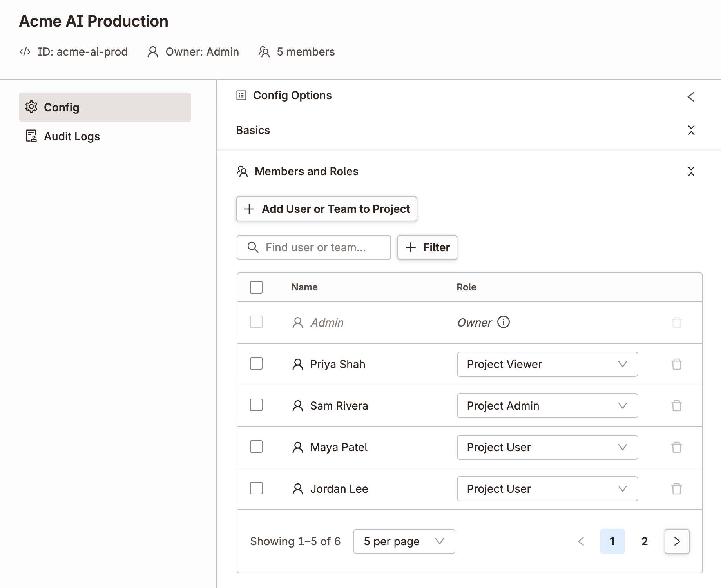Click the trash icon in Admin row

point(677,323)
